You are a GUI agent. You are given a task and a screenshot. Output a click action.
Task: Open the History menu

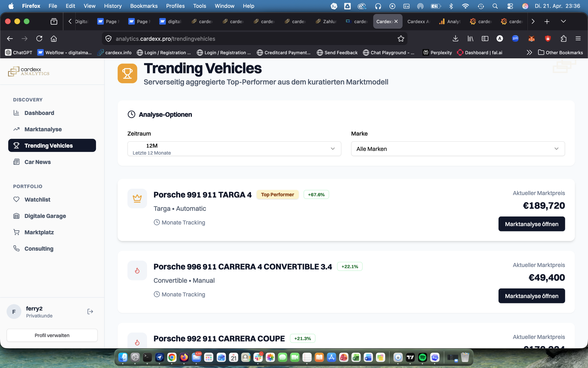[x=113, y=6]
